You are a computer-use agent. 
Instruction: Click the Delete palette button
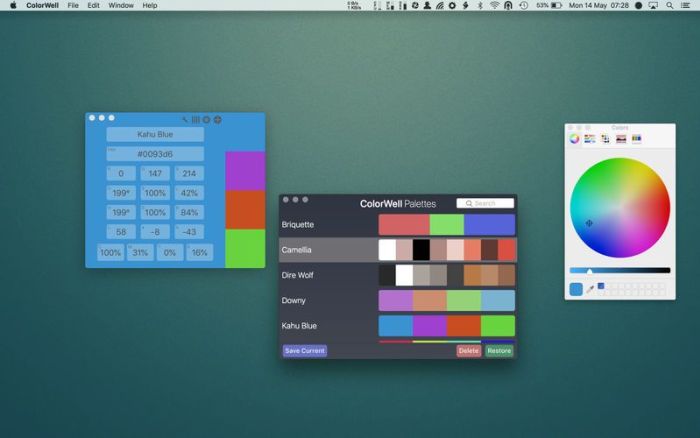(468, 350)
